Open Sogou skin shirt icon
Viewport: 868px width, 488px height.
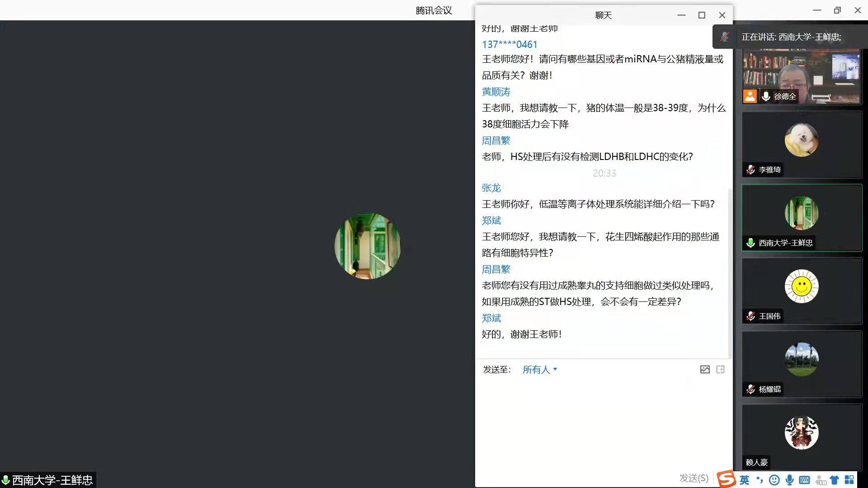coord(835,480)
